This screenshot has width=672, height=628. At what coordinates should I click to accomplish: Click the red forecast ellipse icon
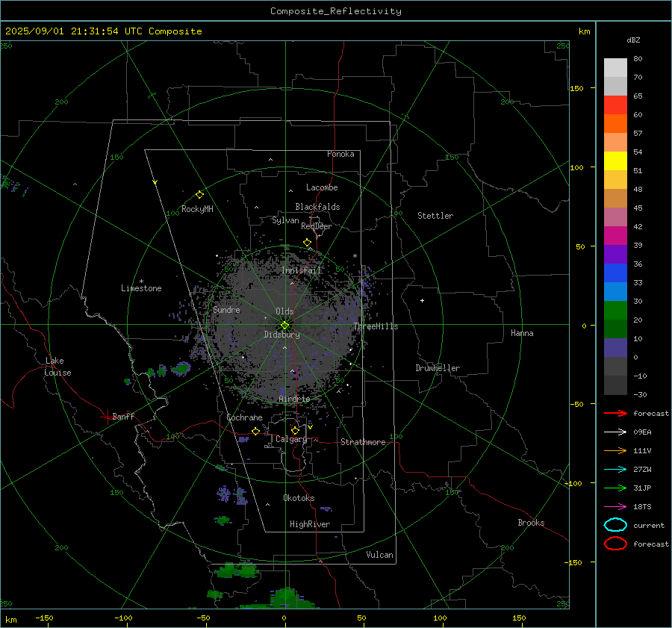(615, 544)
